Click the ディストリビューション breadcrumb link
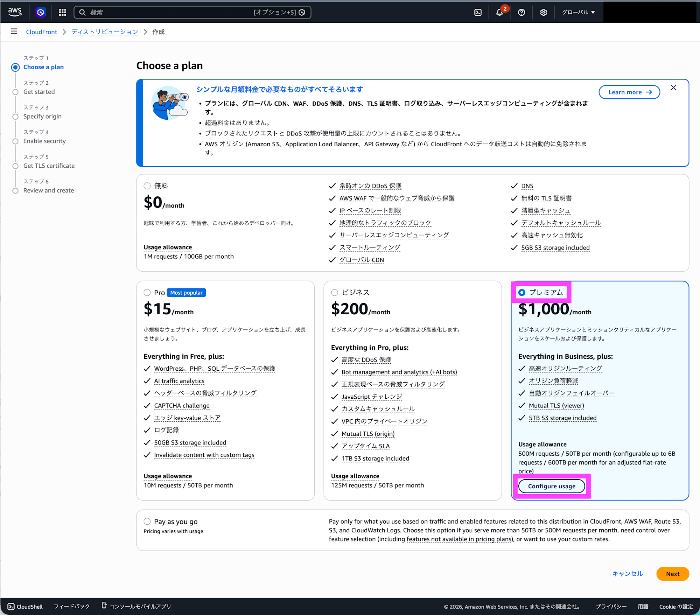 coord(105,32)
